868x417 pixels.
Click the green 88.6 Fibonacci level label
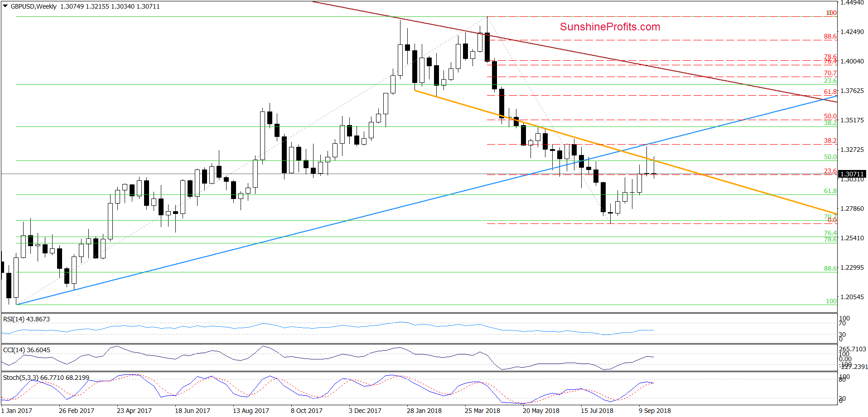point(830,268)
